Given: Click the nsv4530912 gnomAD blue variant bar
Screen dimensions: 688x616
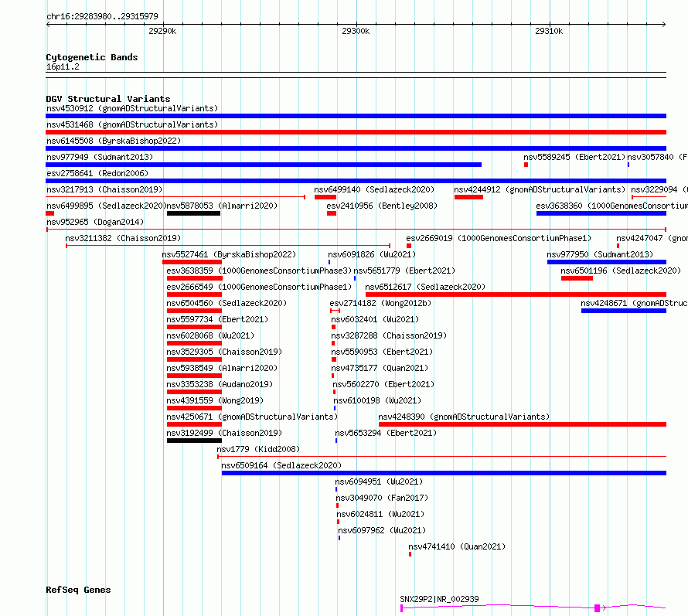Looking at the screenshot, I should (356, 116).
